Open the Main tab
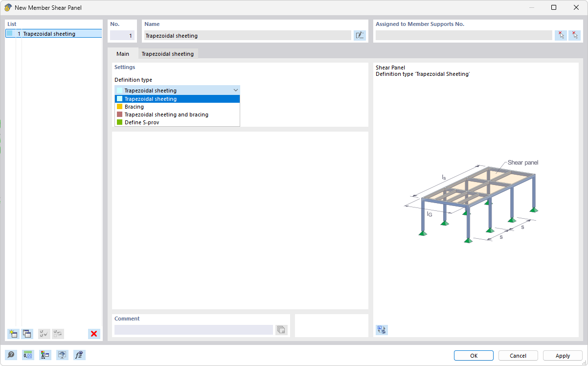Image resolution: width=588 pixels, height=366 pixels. 122,54
